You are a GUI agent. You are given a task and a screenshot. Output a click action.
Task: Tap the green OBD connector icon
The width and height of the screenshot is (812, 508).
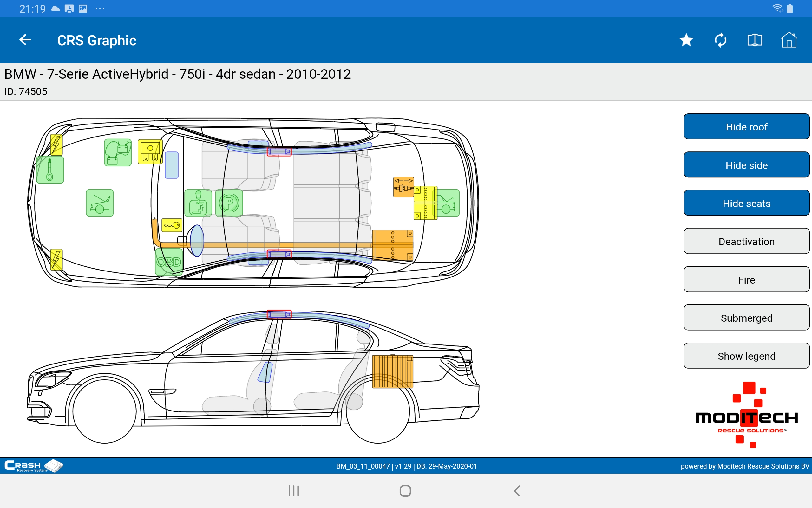[169, 262]
